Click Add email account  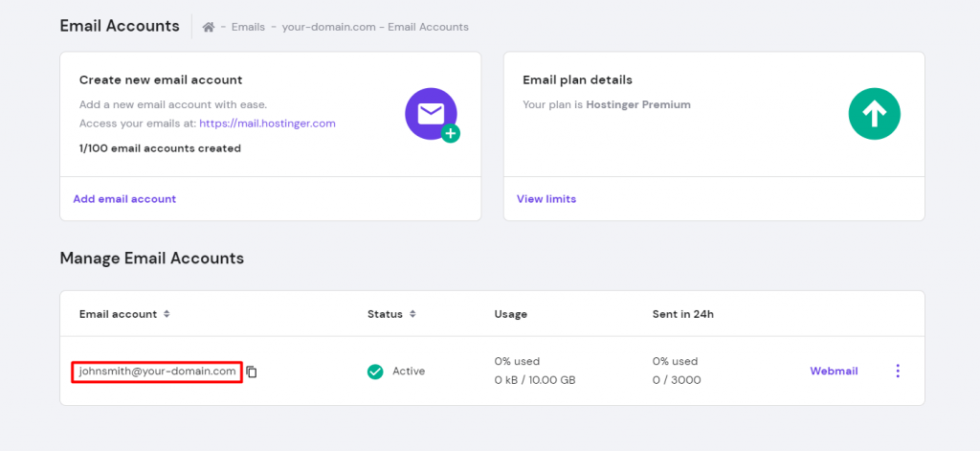coord(124,199)
